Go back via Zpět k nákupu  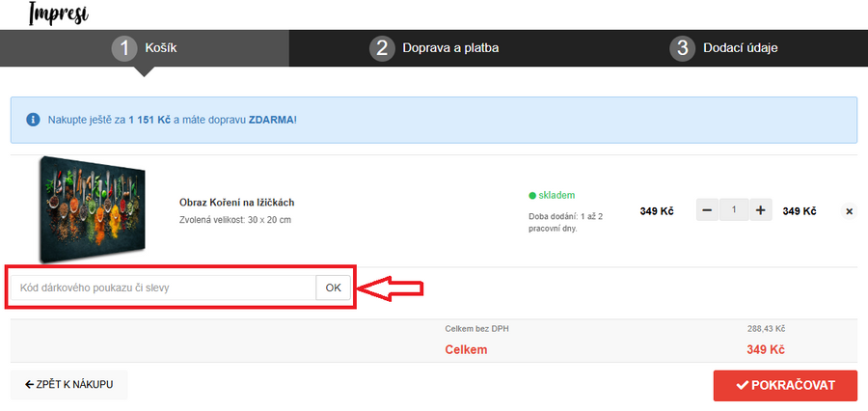pos(69,384)
